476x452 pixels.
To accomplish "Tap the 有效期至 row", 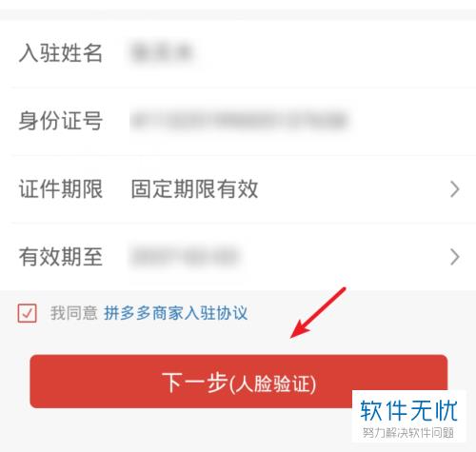I will [x=238, y=257].
